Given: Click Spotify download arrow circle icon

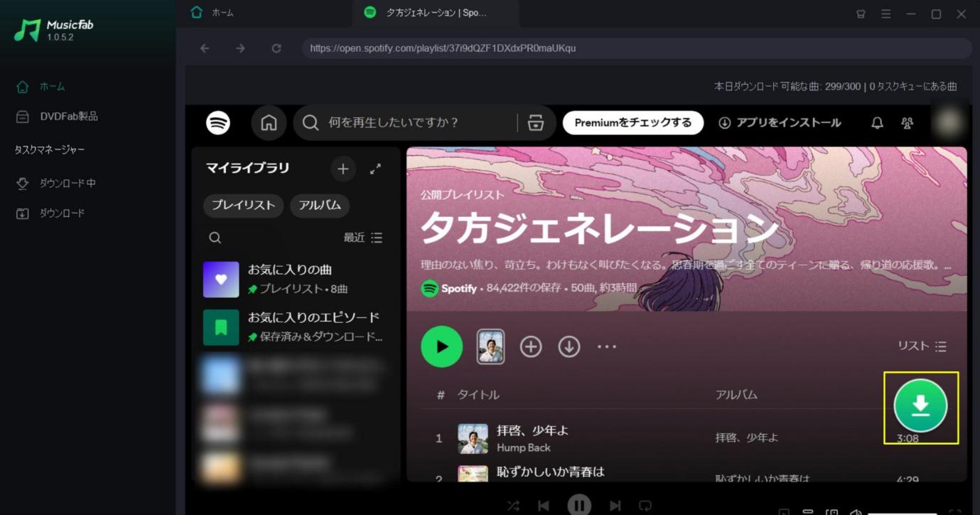Looking at the screenshot, I should 569,346.
